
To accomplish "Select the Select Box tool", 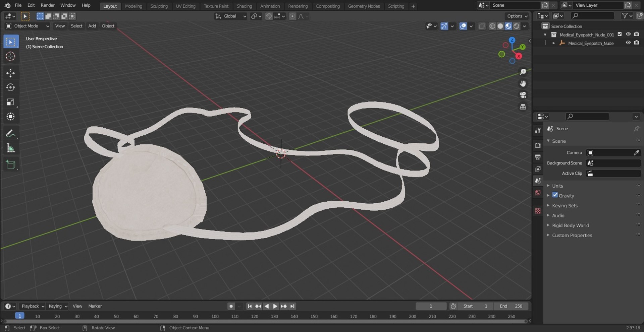I will 11,42.
